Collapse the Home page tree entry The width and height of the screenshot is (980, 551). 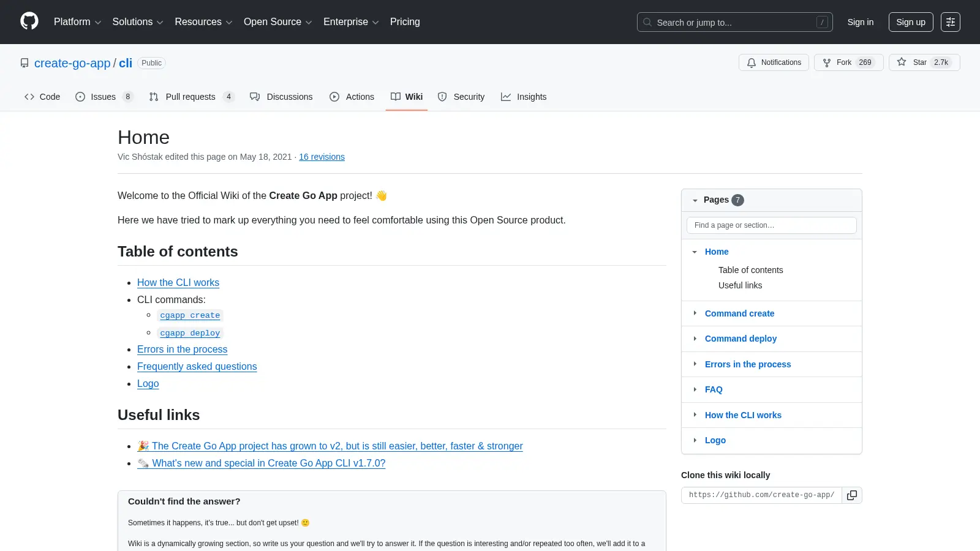(x=695, y=252)
